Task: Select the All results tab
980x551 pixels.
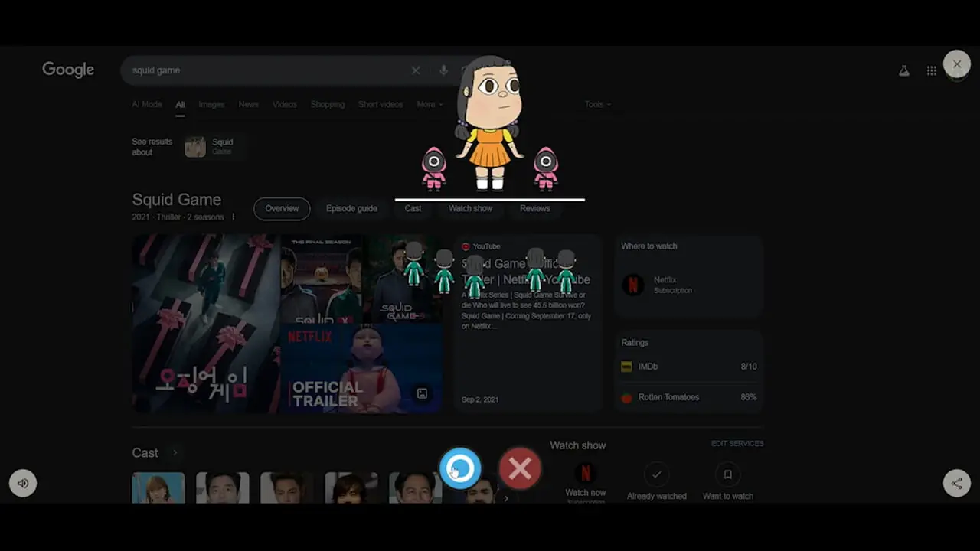Action: [180, 105]
